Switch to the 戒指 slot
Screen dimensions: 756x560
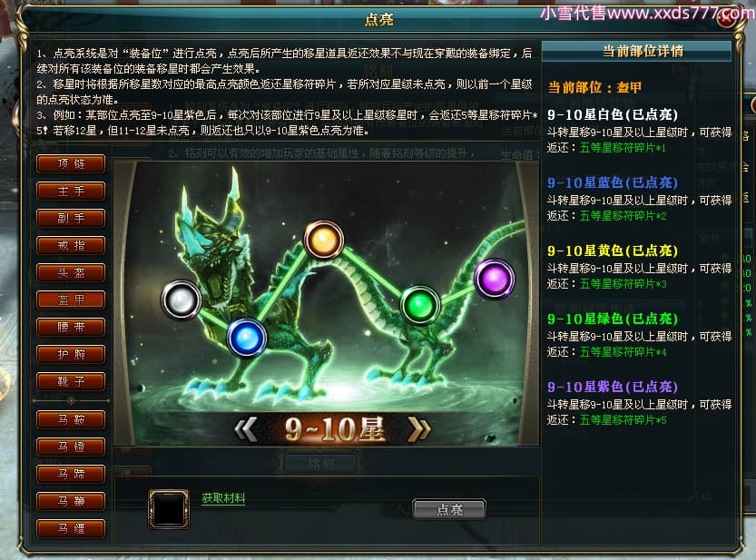pyautogui.click(x=71, y=246)
